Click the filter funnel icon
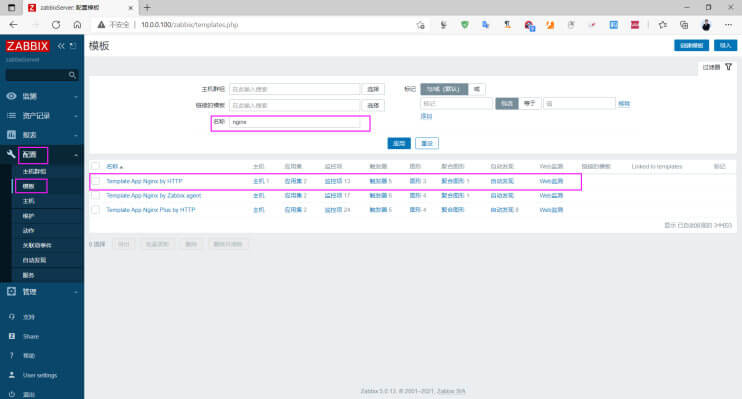 pyautogui.click(x=728, y=67)
